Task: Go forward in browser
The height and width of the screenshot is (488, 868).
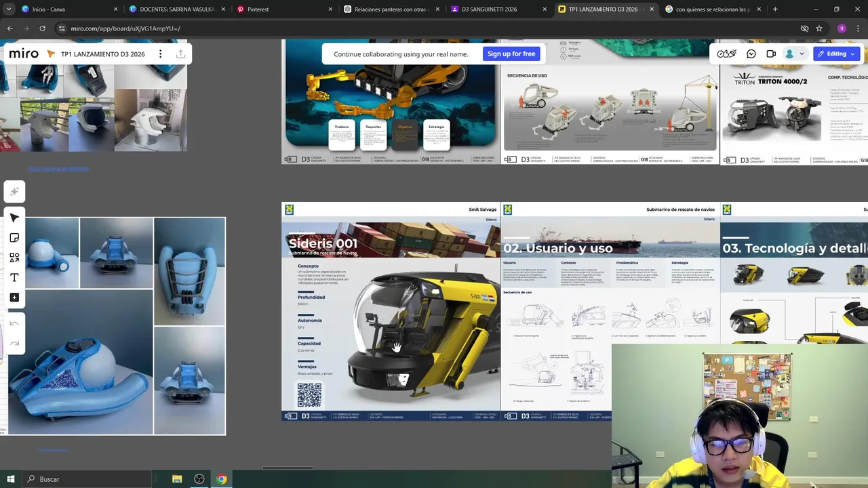Action: [x=26, y=28]
